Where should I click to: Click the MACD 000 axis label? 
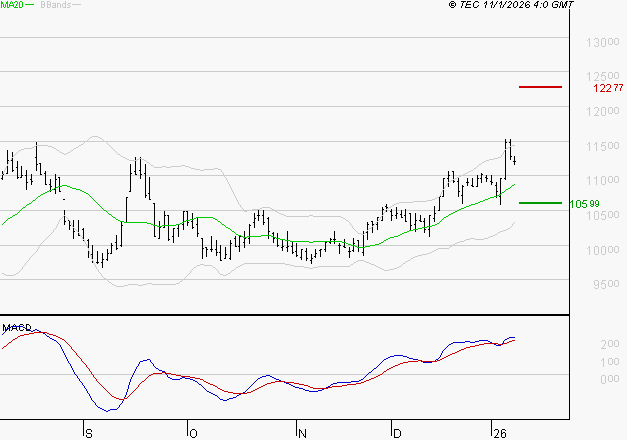(x=610, y=379)
